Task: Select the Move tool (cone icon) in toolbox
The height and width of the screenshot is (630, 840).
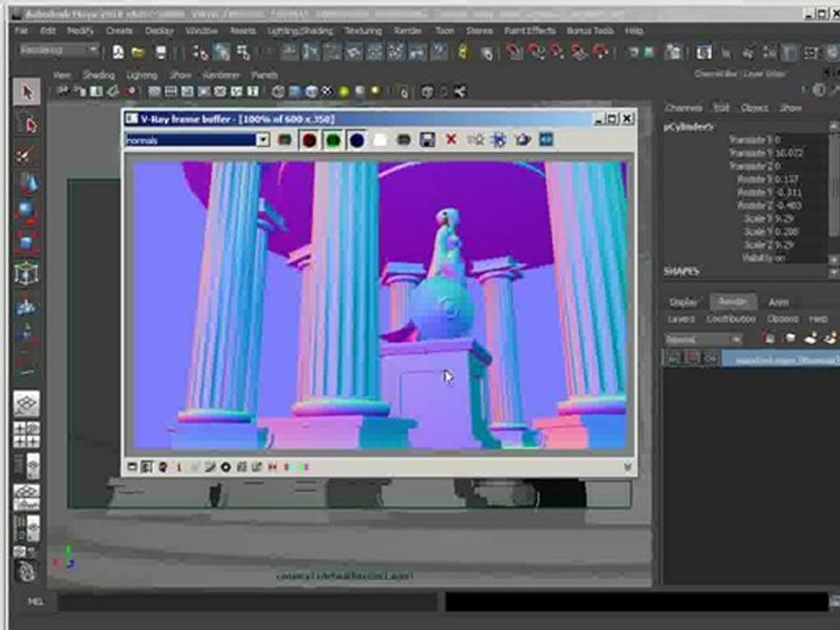Action: [x=27, y=184]
